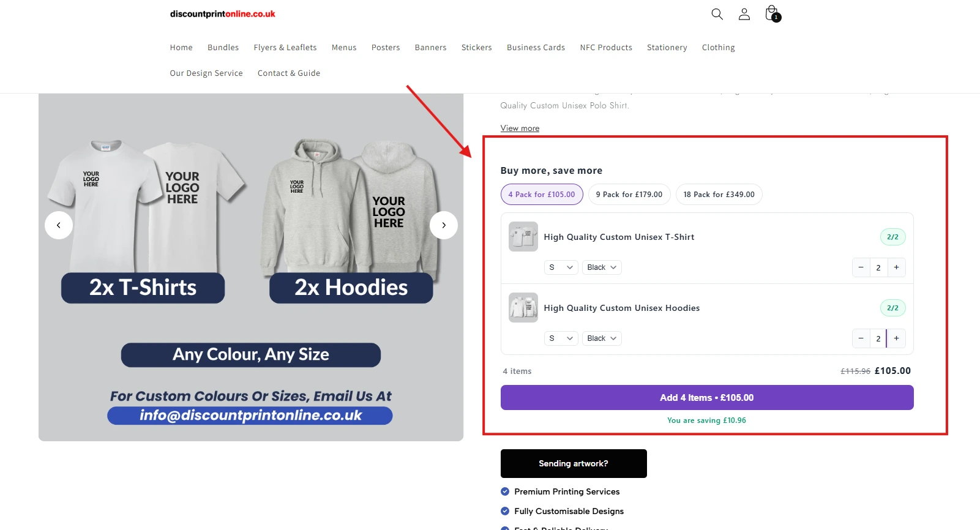Open the shopping bag cart
This screenshot has height=530, width=980.
[771, 12]
